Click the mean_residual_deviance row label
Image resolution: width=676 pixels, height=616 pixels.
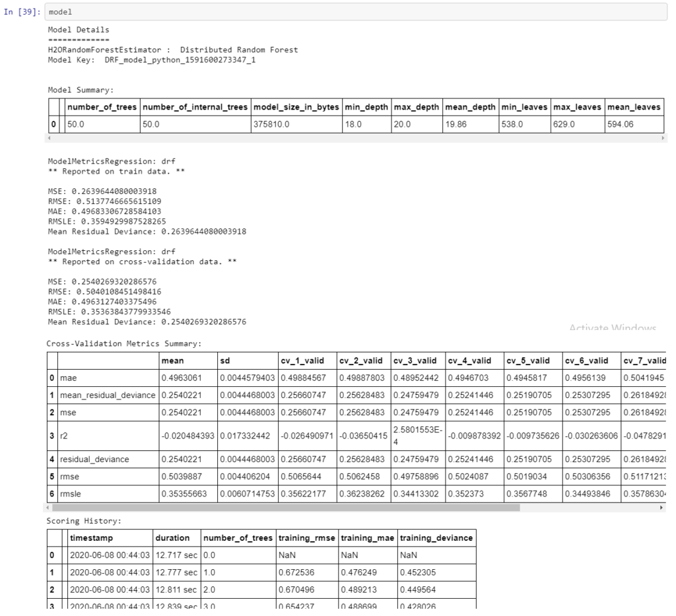(108, 395)
